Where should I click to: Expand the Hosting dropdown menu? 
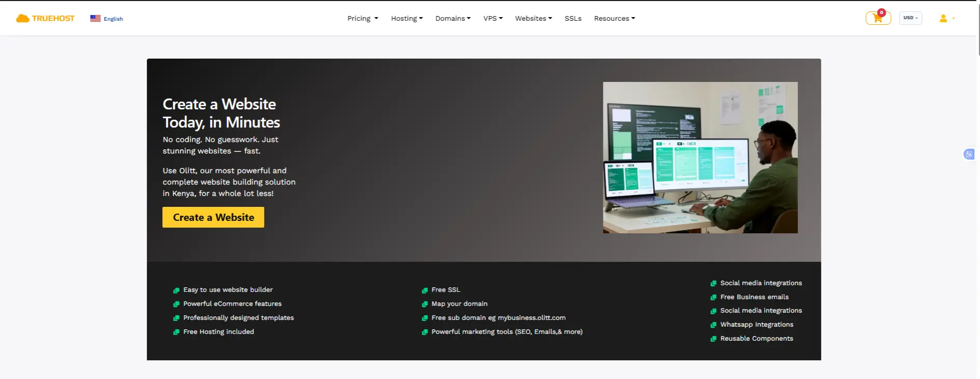tap(407, 18)
